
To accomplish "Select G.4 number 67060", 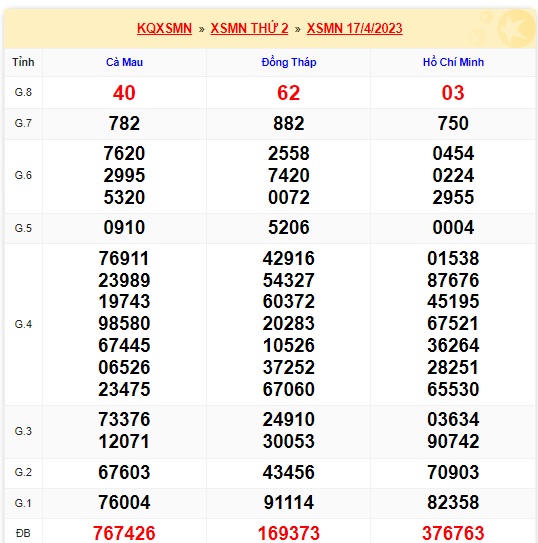I will [289, 389].
